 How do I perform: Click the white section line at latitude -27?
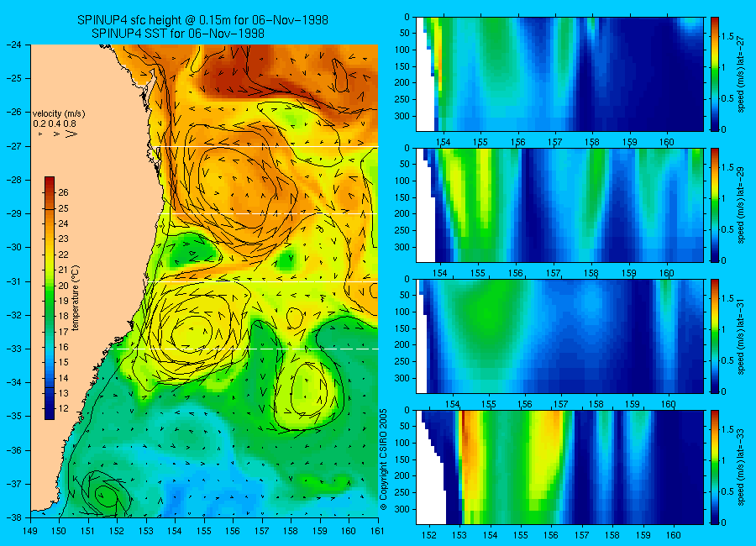click(x=266, y=146)
